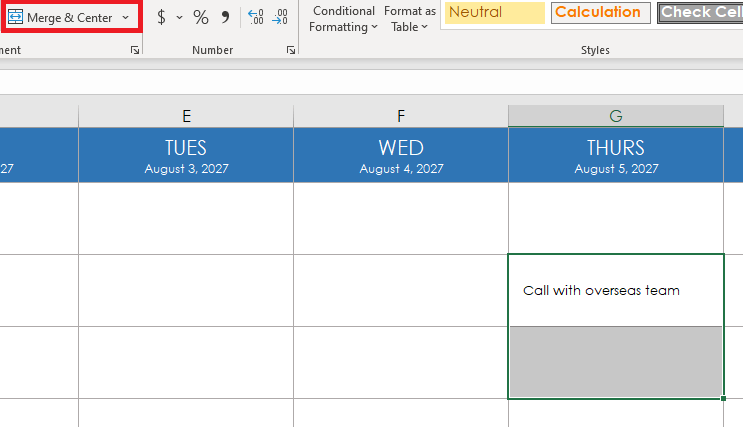
Task: Apply the Calculation cell style
Action: coord(599,13)
